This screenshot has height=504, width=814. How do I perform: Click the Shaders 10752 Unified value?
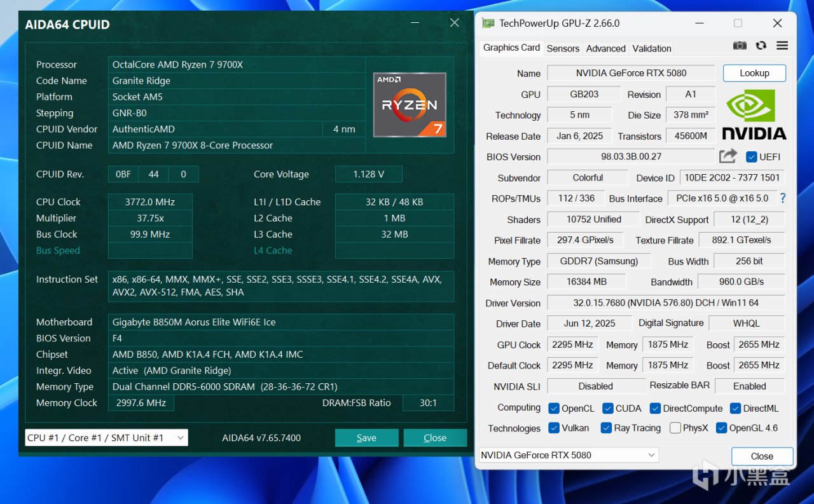click(x=593, y=219)
